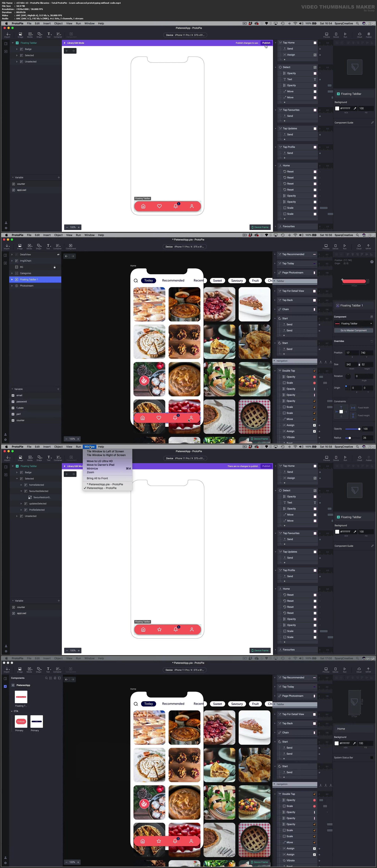Toggle the aspect lock between Size fields

pyautogui.click(x=359, y=364)
